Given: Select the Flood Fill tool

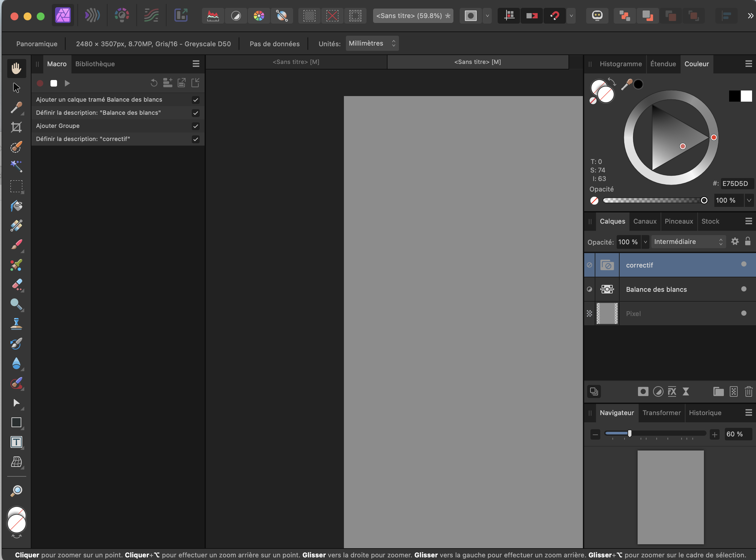Looking at the screenshot, I should [16, 206].
